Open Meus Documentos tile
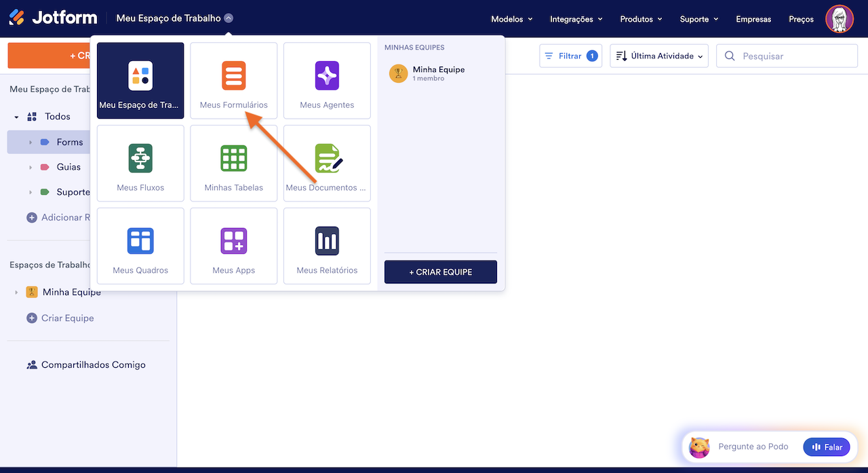The width and height of the screenshot is (868, 473). tap(327, 163)
